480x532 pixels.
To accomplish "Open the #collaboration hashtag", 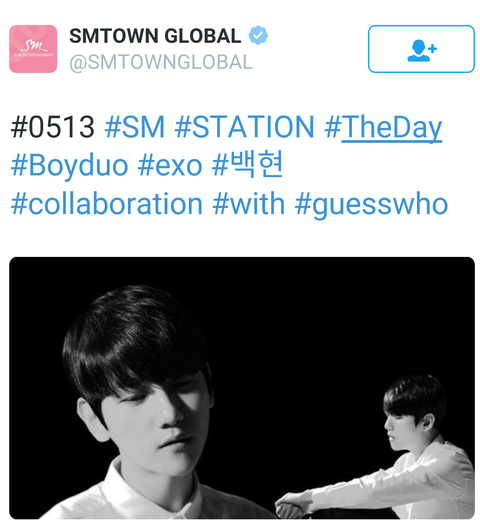I will point(107,204).
